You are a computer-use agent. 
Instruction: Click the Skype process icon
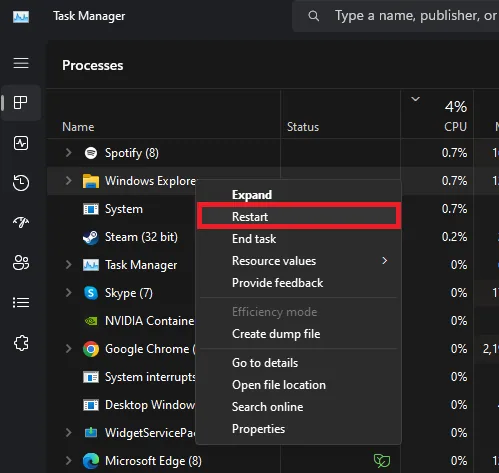pyautogui.click(x=91, y=293)
